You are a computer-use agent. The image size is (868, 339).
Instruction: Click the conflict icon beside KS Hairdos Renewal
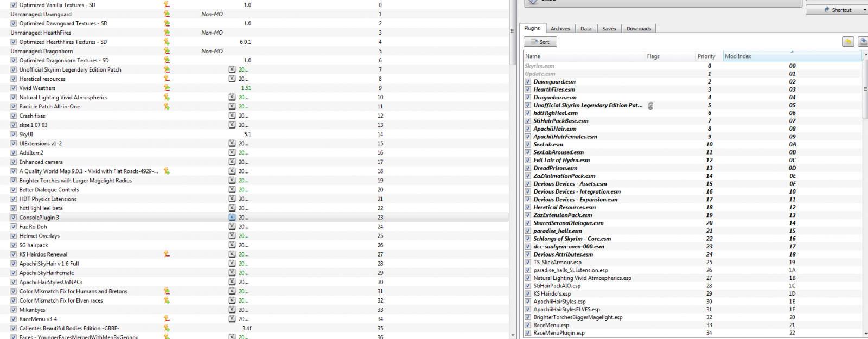point(167,254)
